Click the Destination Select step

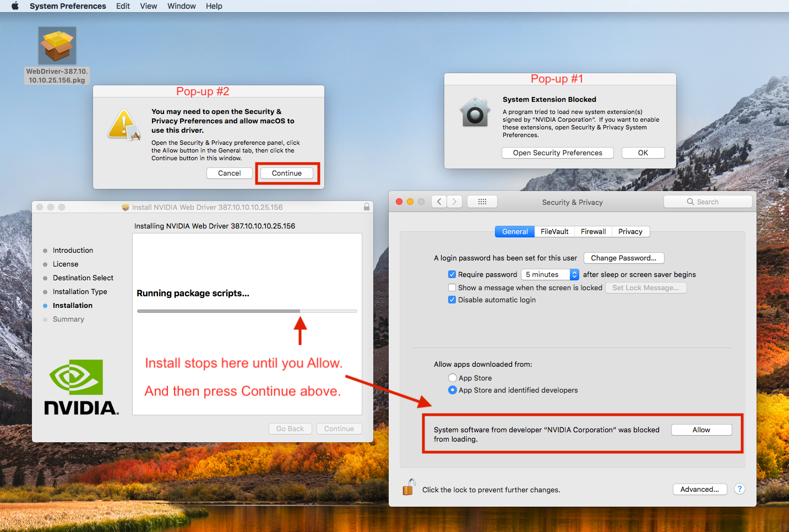point(83,278)
